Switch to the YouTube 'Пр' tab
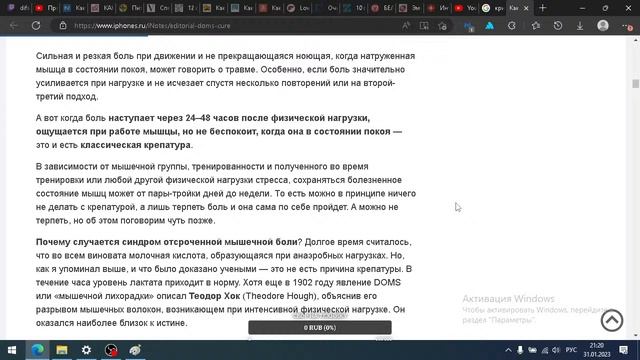 pos(46,8)
